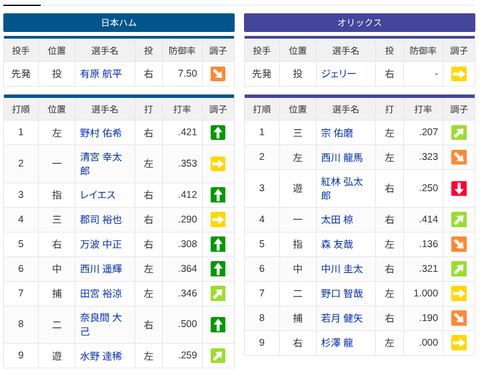
Task: Click 打率 header in オリックス batting table
Action: pos(423,109)
